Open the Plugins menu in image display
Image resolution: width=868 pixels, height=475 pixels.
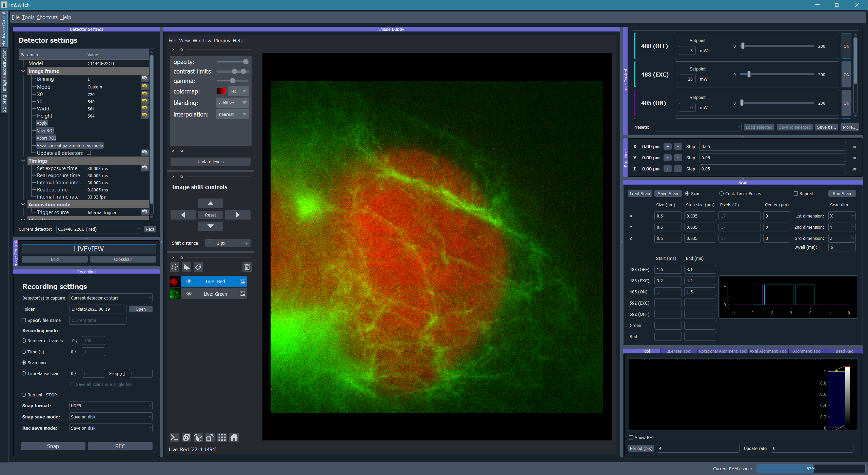[x=222, y=41]
